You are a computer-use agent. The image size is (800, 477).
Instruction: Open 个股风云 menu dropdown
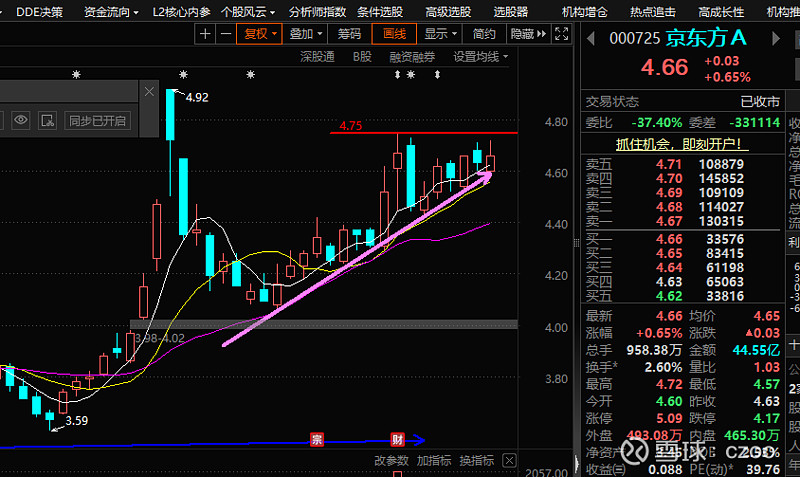(x=248, y=12)
